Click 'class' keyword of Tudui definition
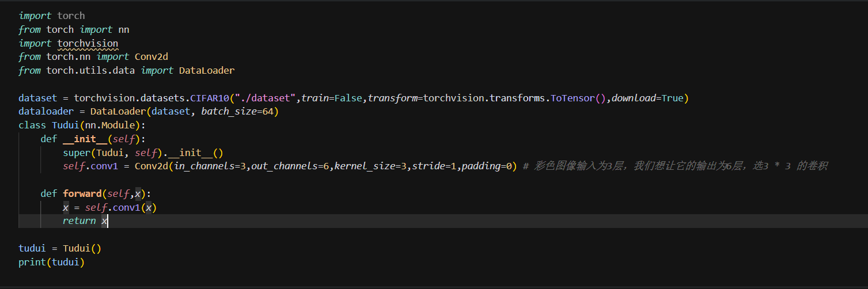This screenshot has height=289, width=868. pyautogui.click(x=32, y=126)
